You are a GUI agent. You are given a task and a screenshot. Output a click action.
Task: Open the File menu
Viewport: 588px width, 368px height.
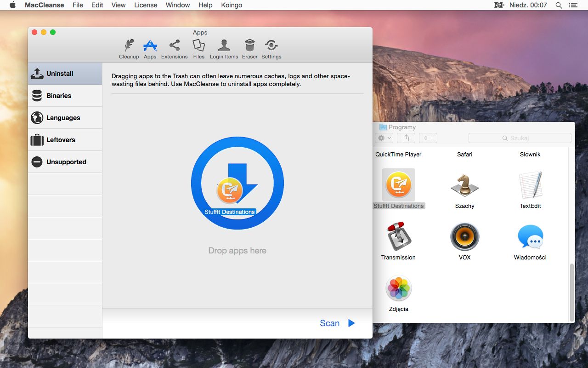(78, 5)
